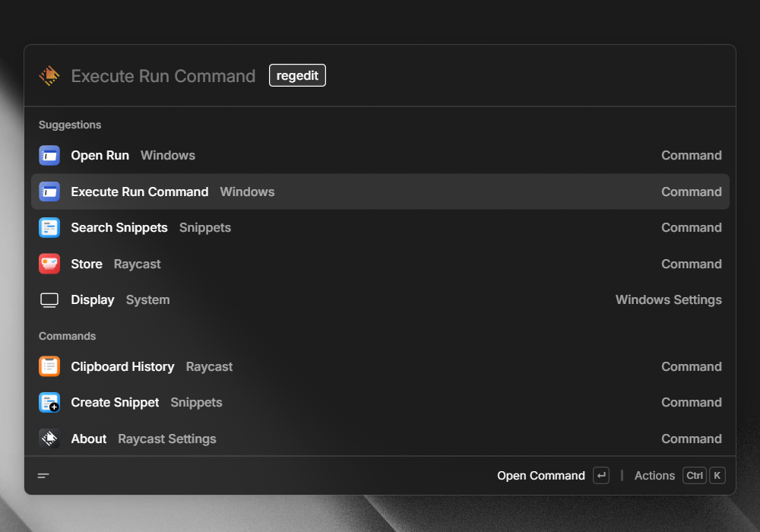
Task: Click the Enter key hint button
Action: 601,476
